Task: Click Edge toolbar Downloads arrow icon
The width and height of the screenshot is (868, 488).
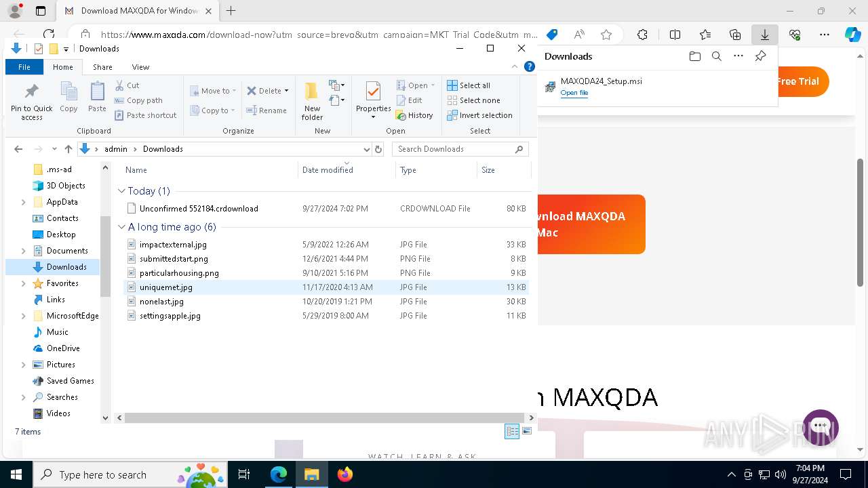Action: 765,35
